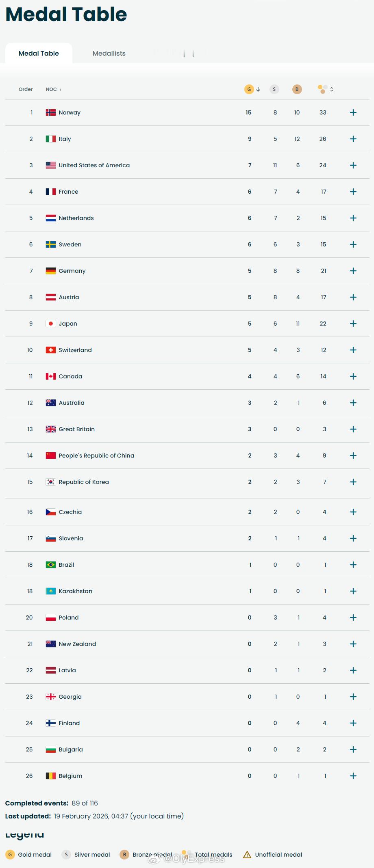Screen dimensions: 374x868
Task: Switch to the Medallists tab
Action: click(109, 53)
